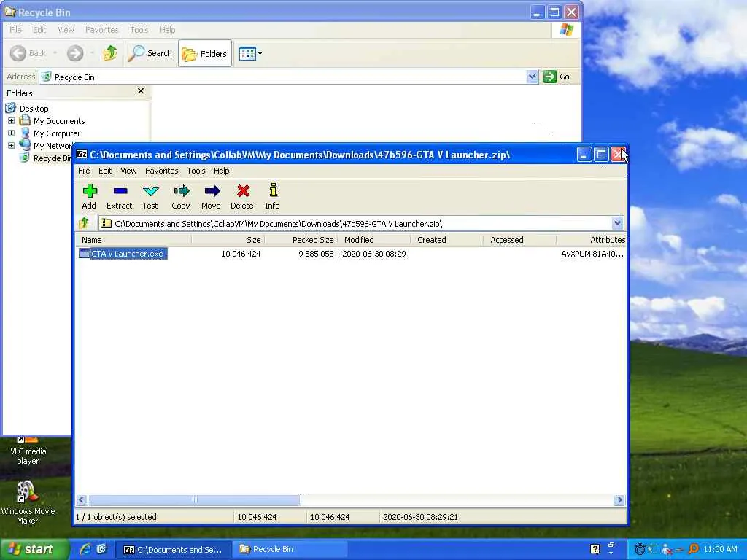Click the taskbar clock

[x=720, y=549]
